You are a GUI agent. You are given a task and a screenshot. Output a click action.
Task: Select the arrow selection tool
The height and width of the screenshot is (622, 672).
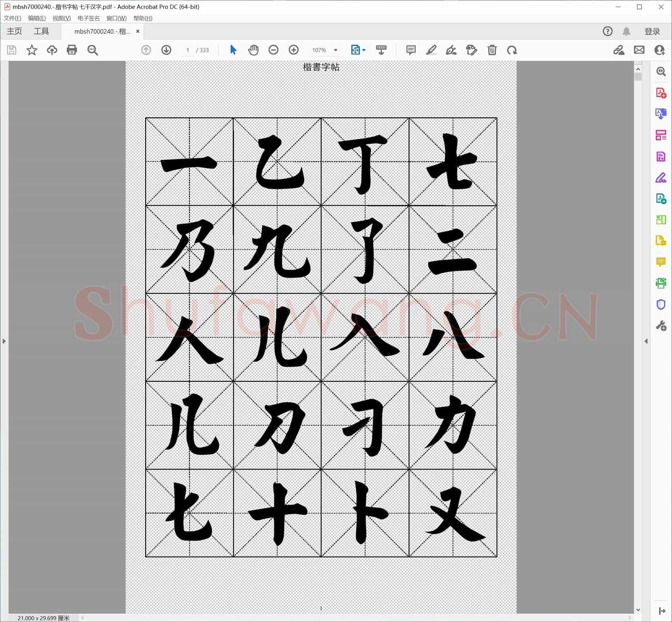(x=233, y=50)
